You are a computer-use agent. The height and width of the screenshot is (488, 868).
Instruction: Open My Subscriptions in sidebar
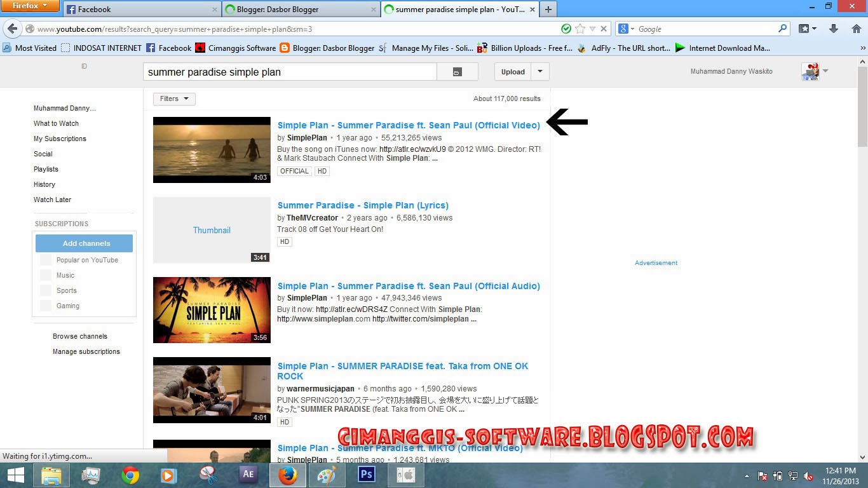(60, 139)
